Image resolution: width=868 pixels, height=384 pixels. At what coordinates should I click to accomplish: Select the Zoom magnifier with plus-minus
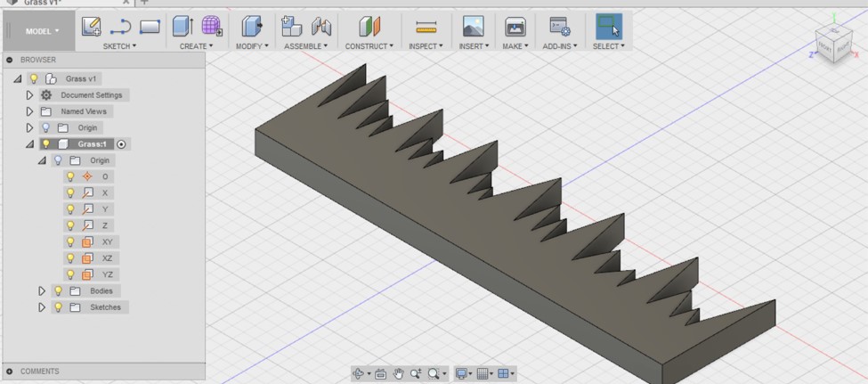click(x=416, y=374)
